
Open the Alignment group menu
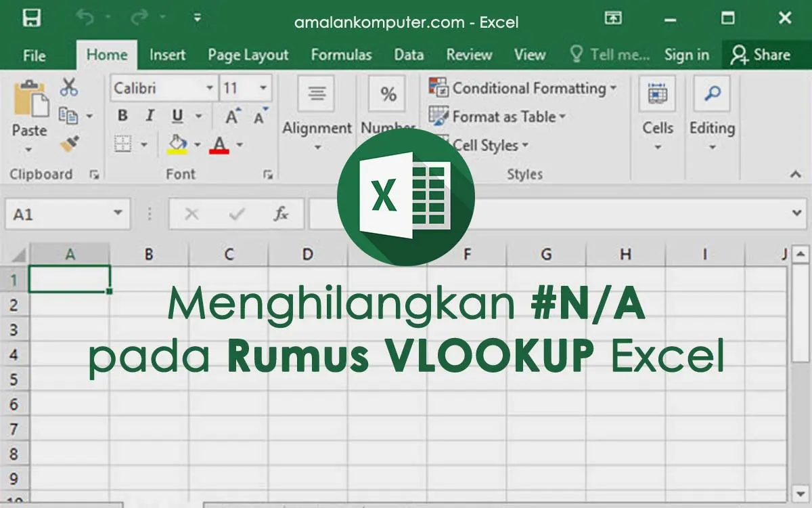coord(317,114)
